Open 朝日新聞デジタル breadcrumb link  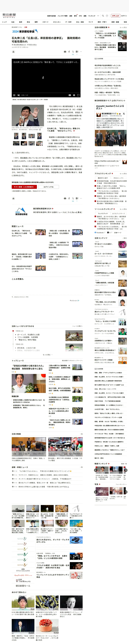point(17,27)
